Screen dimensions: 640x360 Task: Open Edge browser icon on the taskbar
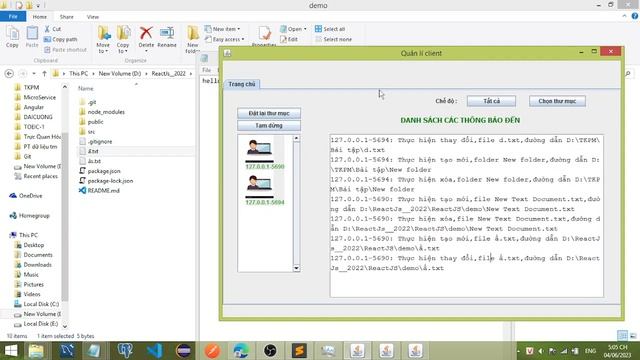pos(241,351)
